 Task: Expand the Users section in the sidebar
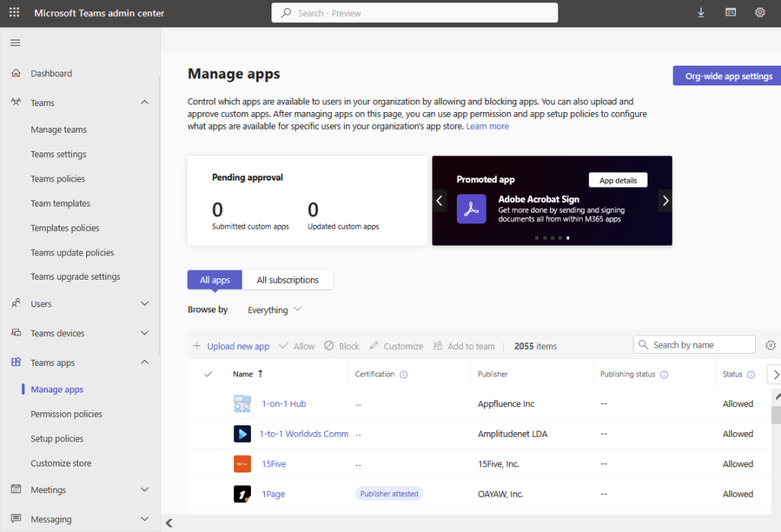coord(145,303)
